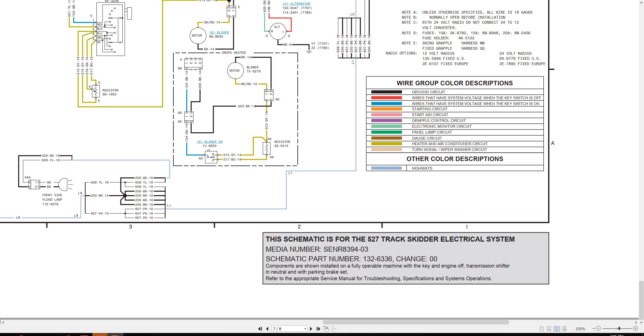
Task: Click the vertical scrollbar down arrow
Action: click(641, 322)
